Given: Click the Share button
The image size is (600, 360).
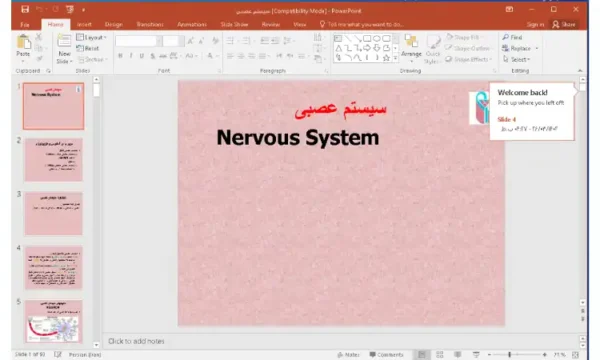Looking at the screenshot, I should (x=564, y=24).
